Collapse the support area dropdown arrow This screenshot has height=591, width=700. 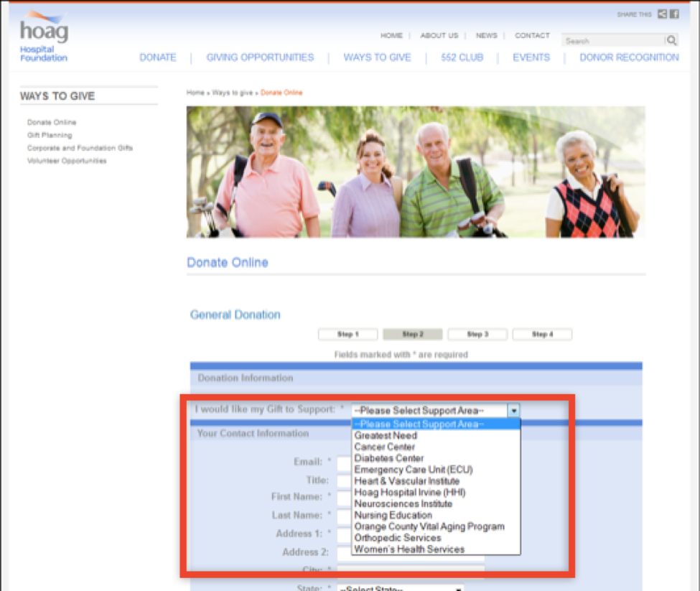(x=513, y=411)
